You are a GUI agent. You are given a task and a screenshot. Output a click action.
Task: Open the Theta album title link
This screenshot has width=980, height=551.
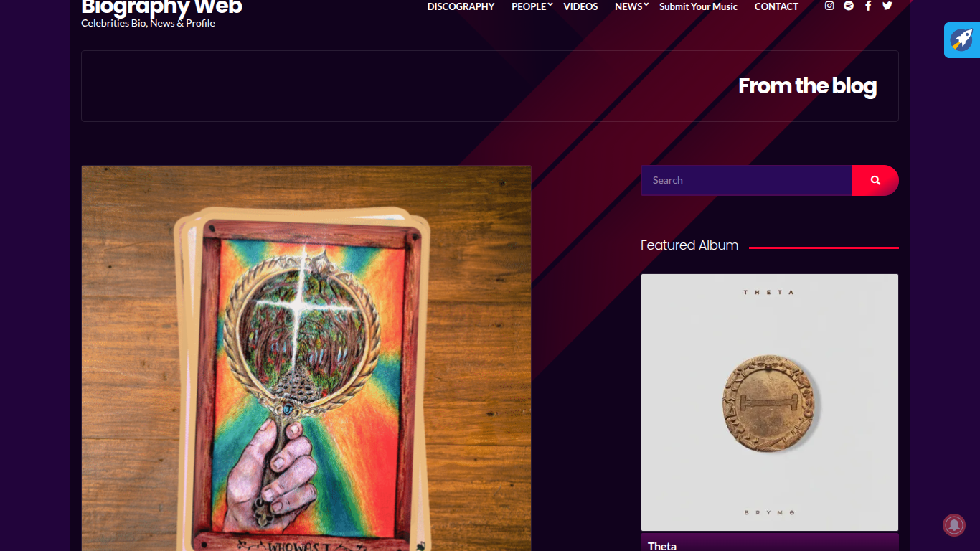(662, 545)
